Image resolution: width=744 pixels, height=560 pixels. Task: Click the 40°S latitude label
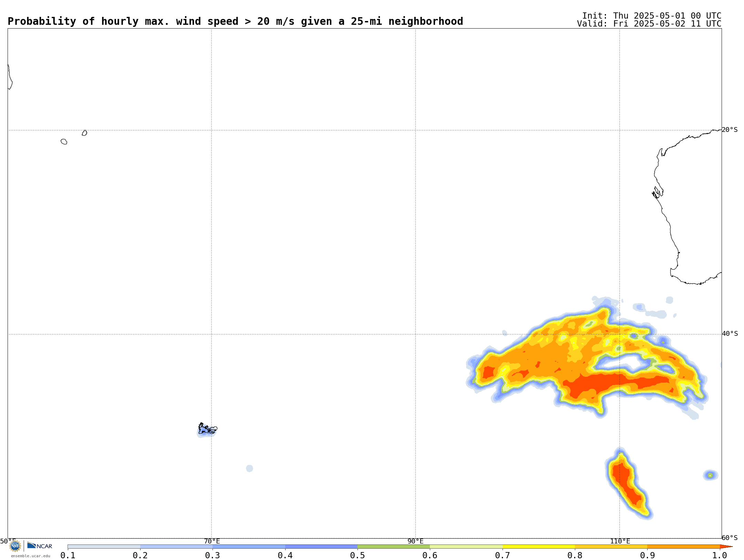click(730, 334)
